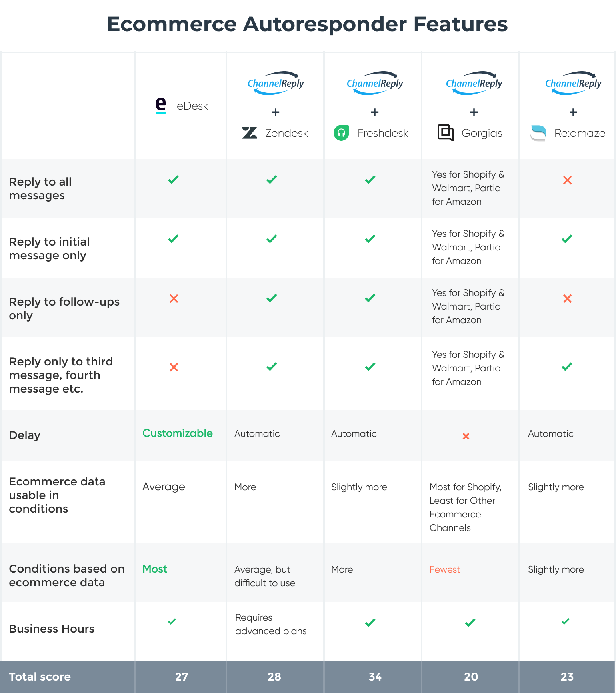Click Gorgias red X in Delay row
The height and width of the screenshot is (695, 616).
(466, 436)
